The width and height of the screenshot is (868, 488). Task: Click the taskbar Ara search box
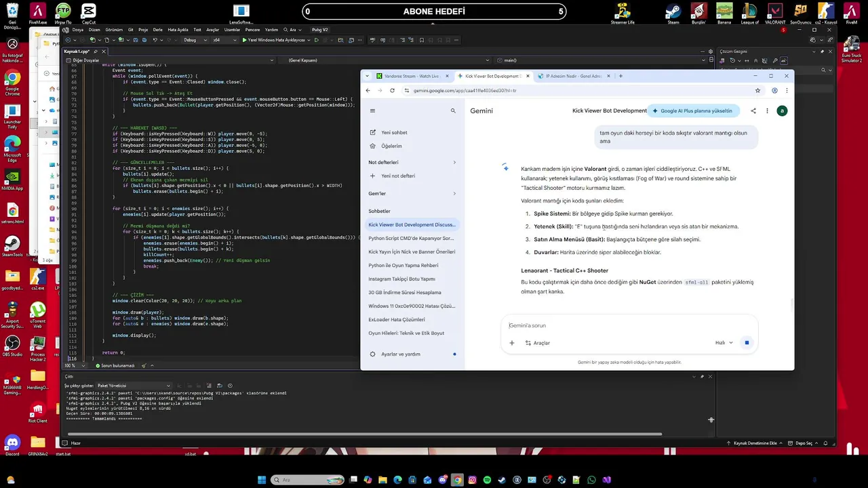(x=307, y=480)
